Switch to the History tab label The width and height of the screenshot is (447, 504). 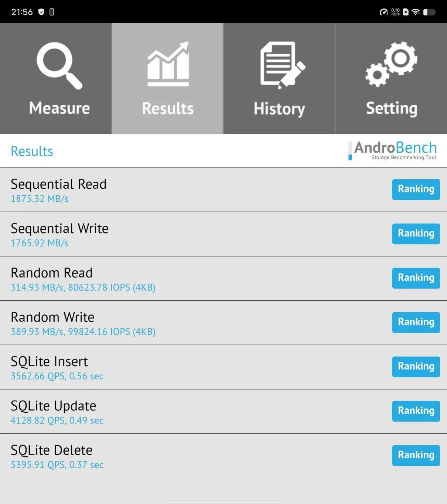(x=279, y=109)
